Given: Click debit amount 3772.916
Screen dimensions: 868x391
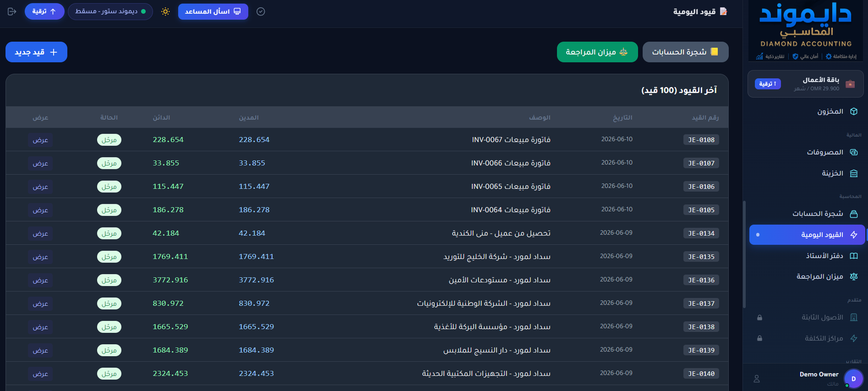Looking at the screenshot, I should pyautogui.click(x=257, y=280).
